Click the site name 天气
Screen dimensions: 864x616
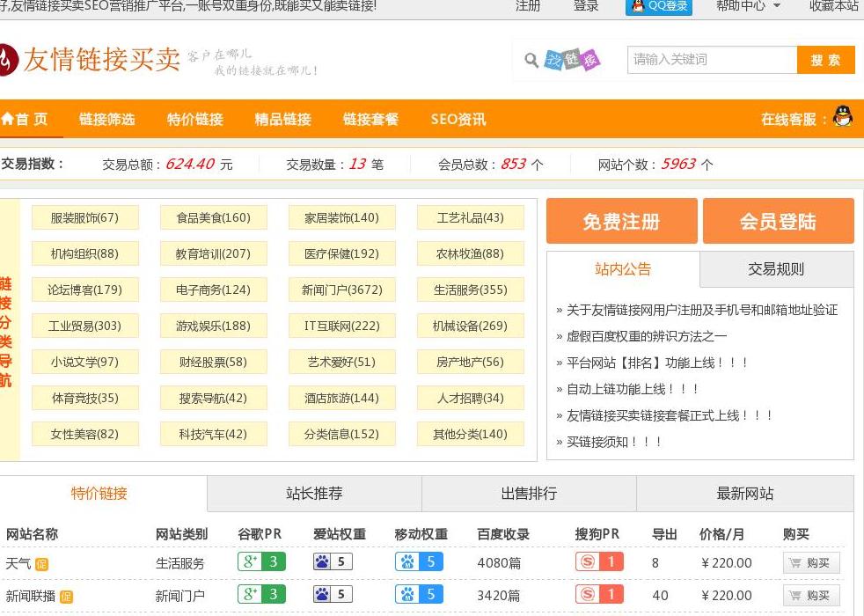[x=18, y=564]
